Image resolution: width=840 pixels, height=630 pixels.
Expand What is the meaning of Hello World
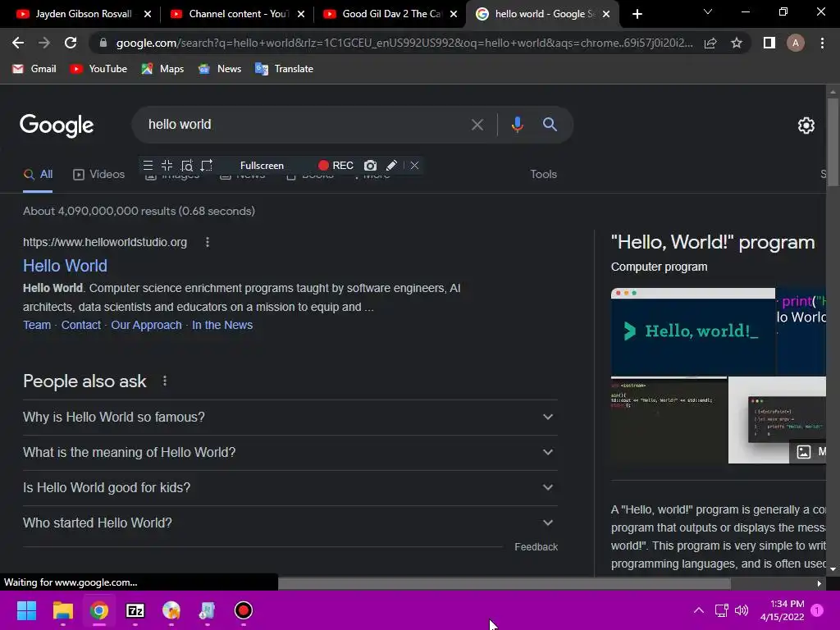coord(290,453)
